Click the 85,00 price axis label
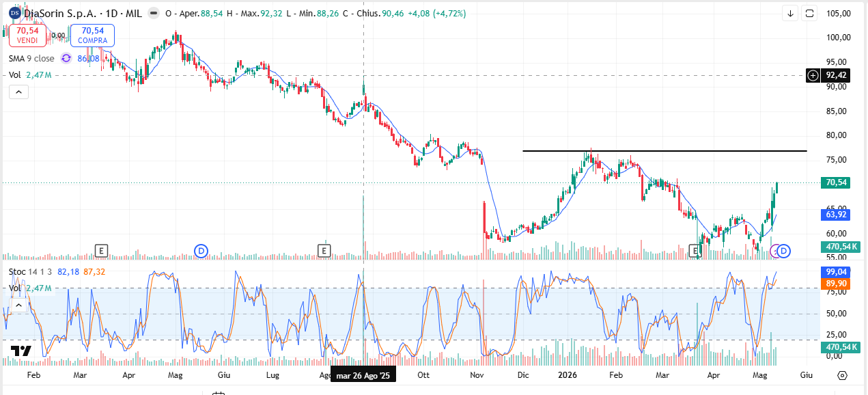The image size is (868, 395). point(837,111)
